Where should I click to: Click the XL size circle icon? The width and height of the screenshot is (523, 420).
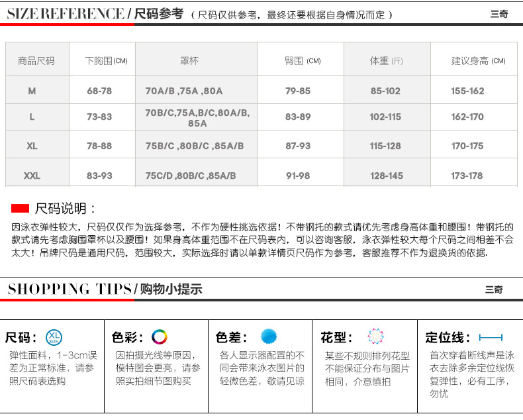click(x=54, y=337)
